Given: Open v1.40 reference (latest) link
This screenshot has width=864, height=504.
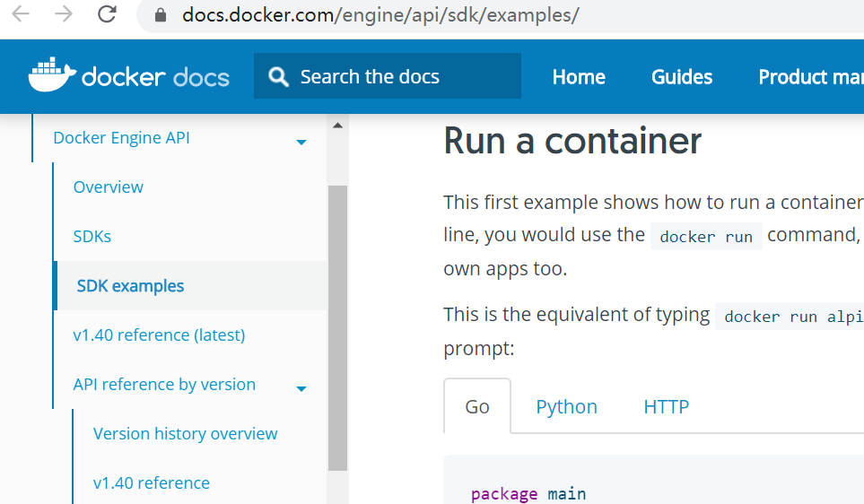Looking at the screenshot, I should pyautogui.click(x=159, y=335).
